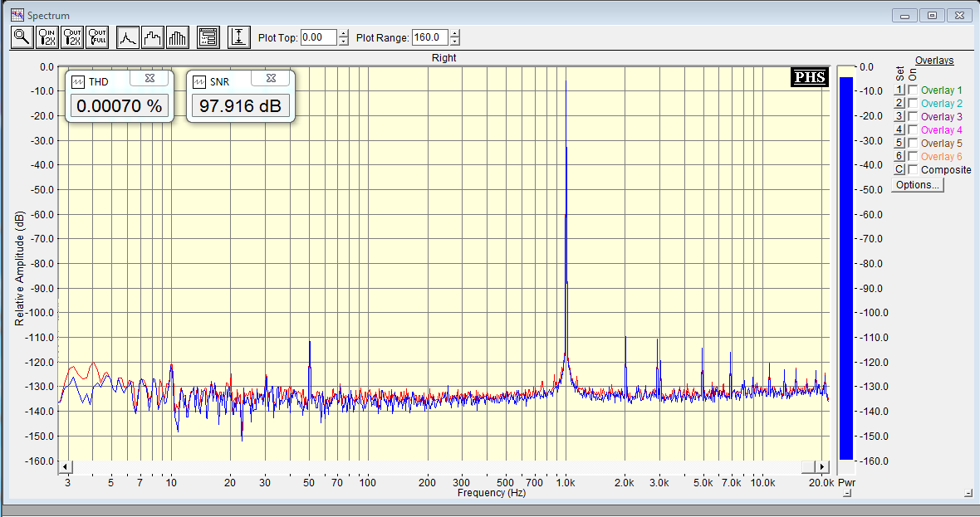Viewport: 980px width, 517px height.
Task: Turn on Overlay 4 checkbox
Action: [x=913, y=130]
